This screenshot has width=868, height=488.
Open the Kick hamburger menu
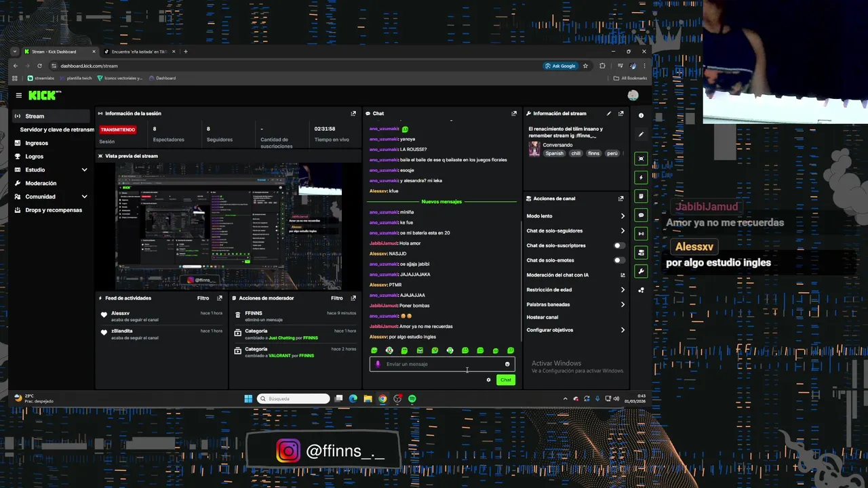19,96
